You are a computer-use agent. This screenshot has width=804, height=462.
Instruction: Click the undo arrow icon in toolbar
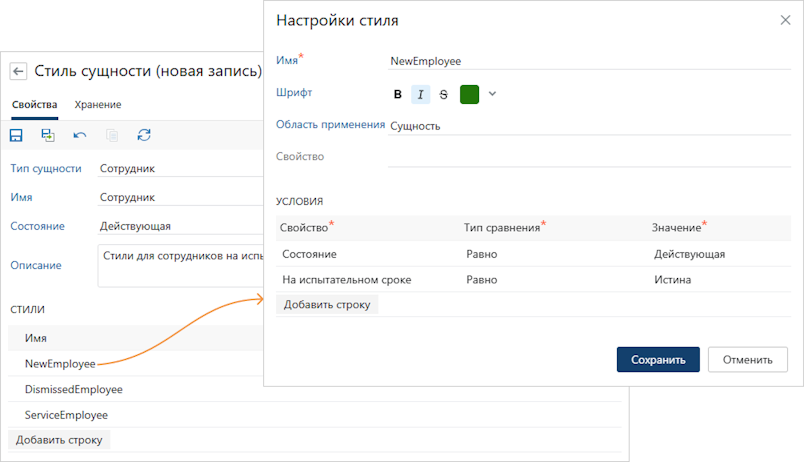click(80, 135)
